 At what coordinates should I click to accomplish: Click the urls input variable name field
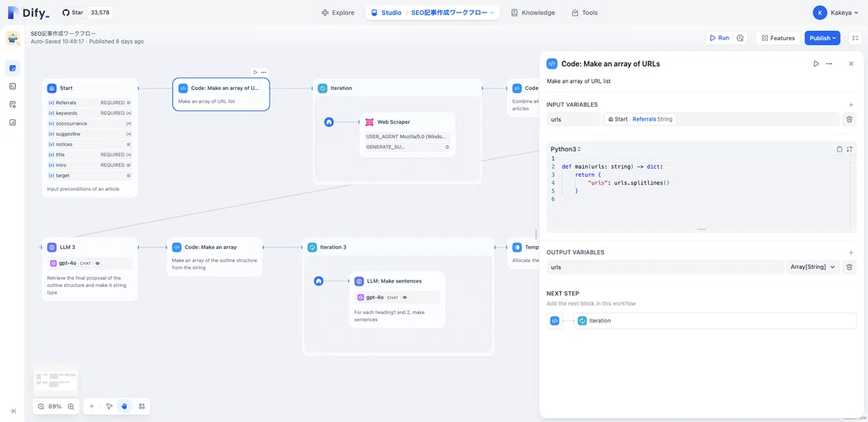click(x=573, y=119)
